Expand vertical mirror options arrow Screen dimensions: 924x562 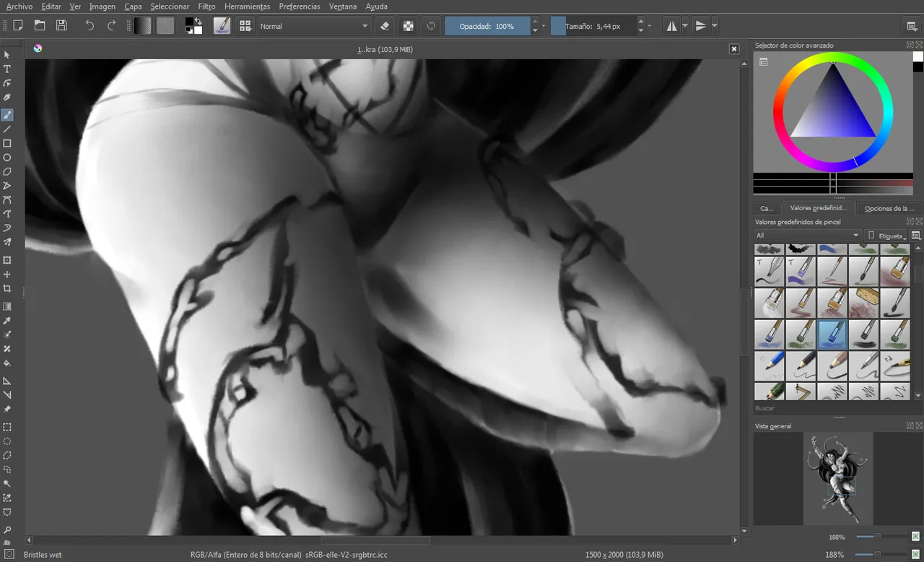715,26
